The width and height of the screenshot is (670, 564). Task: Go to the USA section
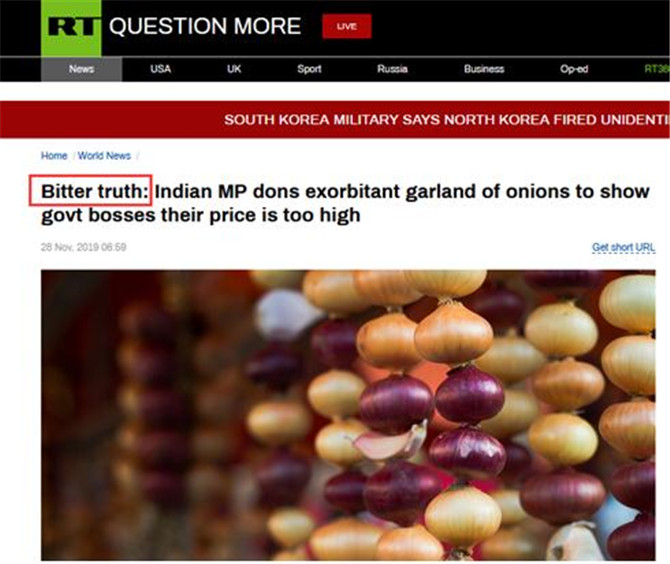pos(161,69)
